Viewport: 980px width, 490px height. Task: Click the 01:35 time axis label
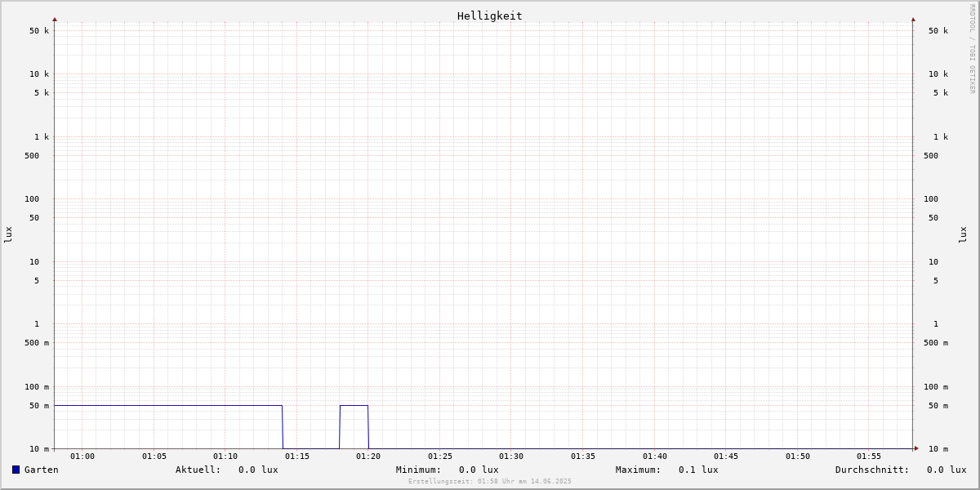point(583,457)
